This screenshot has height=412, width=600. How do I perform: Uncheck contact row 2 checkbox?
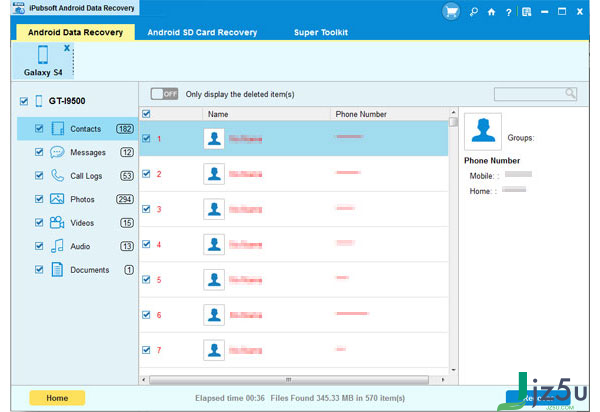coord(146,173)
